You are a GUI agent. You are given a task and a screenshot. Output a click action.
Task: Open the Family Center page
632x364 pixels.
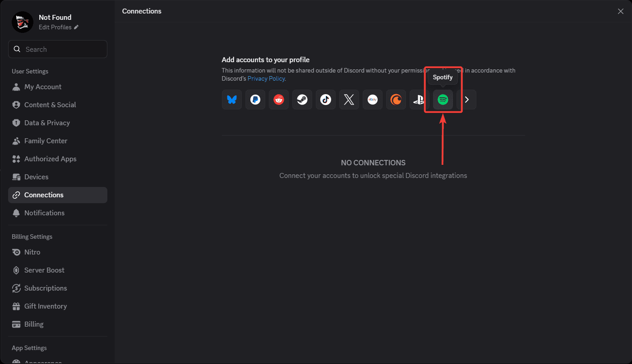(45, 141)
